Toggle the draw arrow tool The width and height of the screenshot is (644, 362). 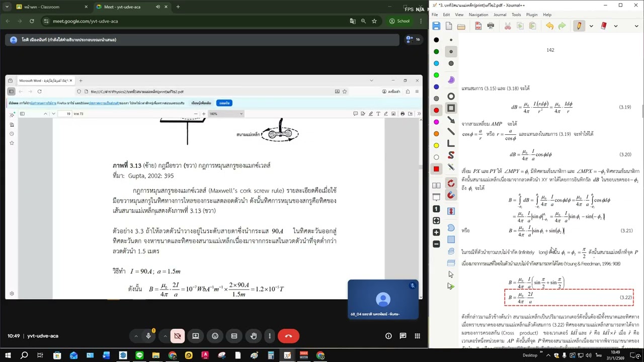[451, 120]
